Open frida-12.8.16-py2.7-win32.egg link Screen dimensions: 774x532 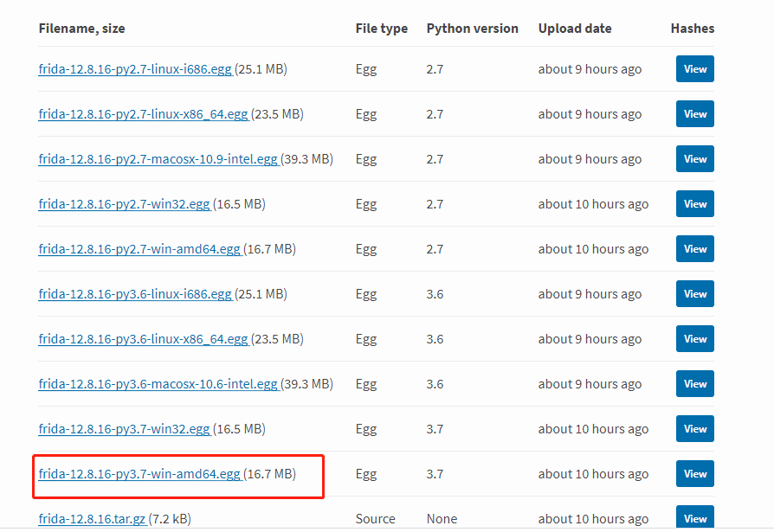124,204
